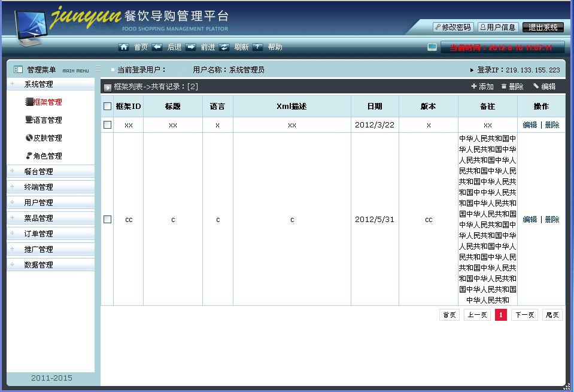Expand the 餐台管理 menu section

click(50, 171)
